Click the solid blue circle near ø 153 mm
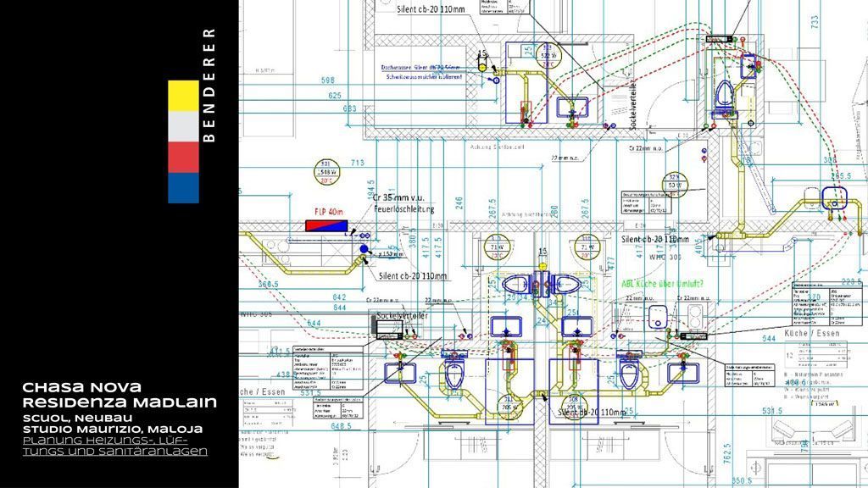Screen dimensions: 868x488 [364, 249]
